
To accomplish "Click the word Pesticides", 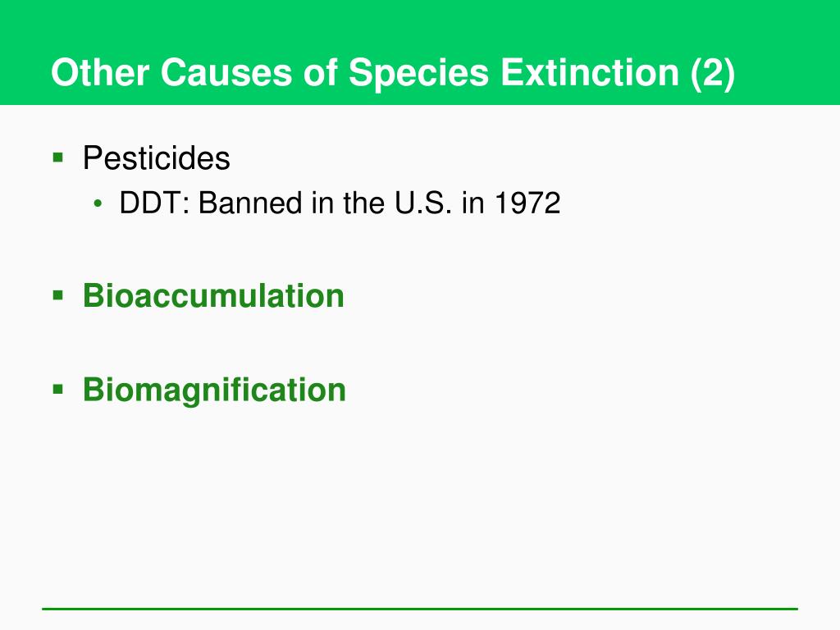I will pyautogui.click(x=157, y=158).
